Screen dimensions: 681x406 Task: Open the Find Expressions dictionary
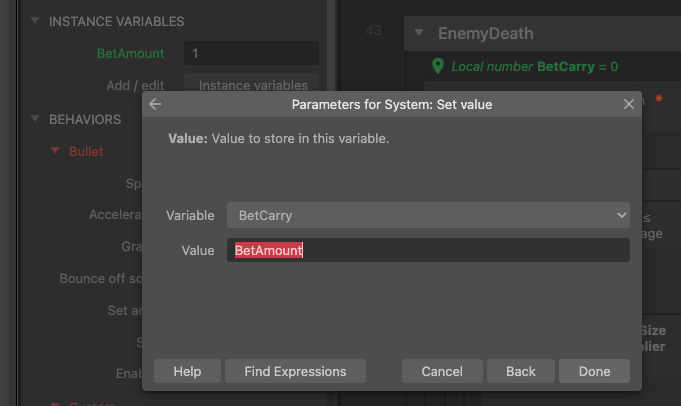(x=295, y=371)
